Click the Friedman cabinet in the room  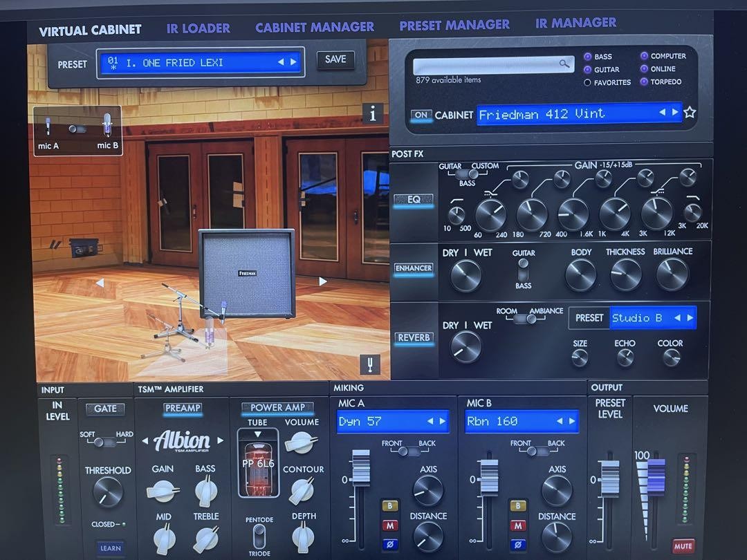click(247, 273)
